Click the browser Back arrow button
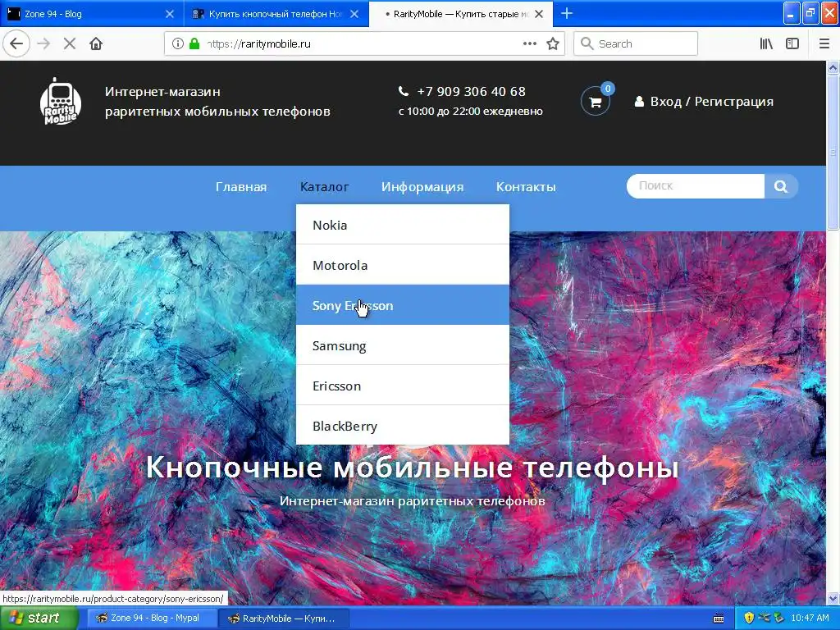Viewport: 840px width, 630px height. (16, 44)
